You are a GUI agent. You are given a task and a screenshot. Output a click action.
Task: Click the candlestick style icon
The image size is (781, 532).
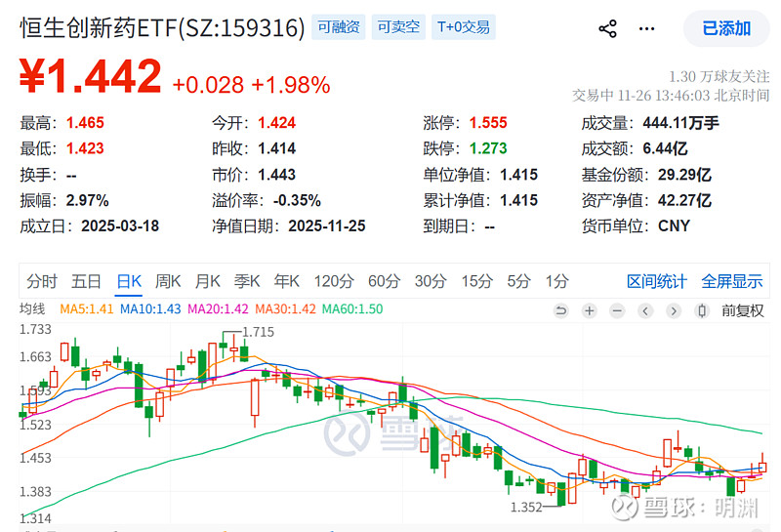click(702, 311)
